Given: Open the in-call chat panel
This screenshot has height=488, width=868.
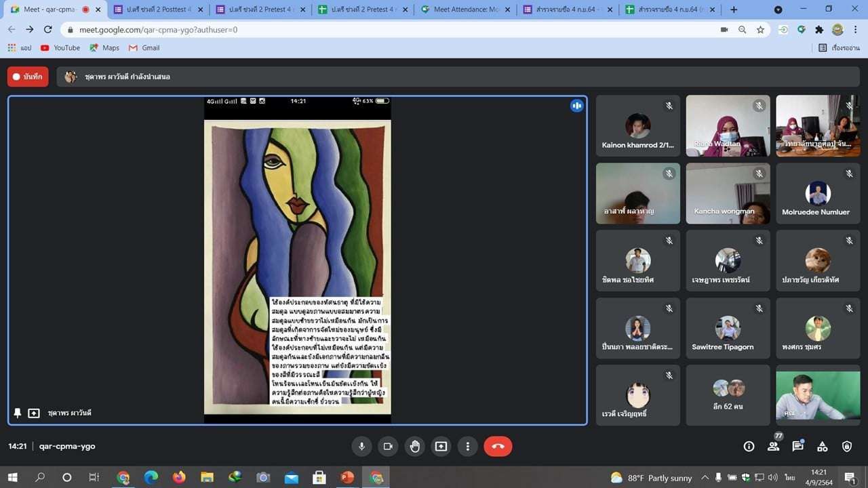Looking at the screenshot, I should [797, 446].
